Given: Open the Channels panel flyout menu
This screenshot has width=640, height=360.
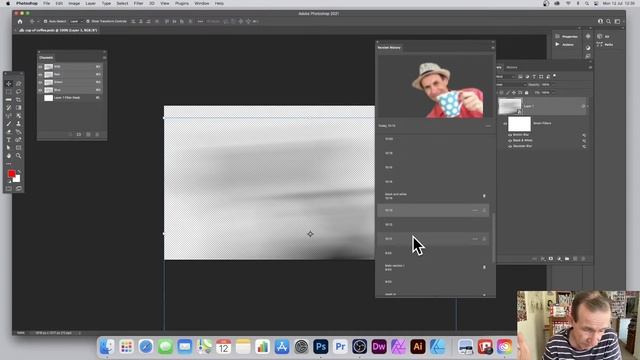Looking at the screenshot, I should [104, 58].
